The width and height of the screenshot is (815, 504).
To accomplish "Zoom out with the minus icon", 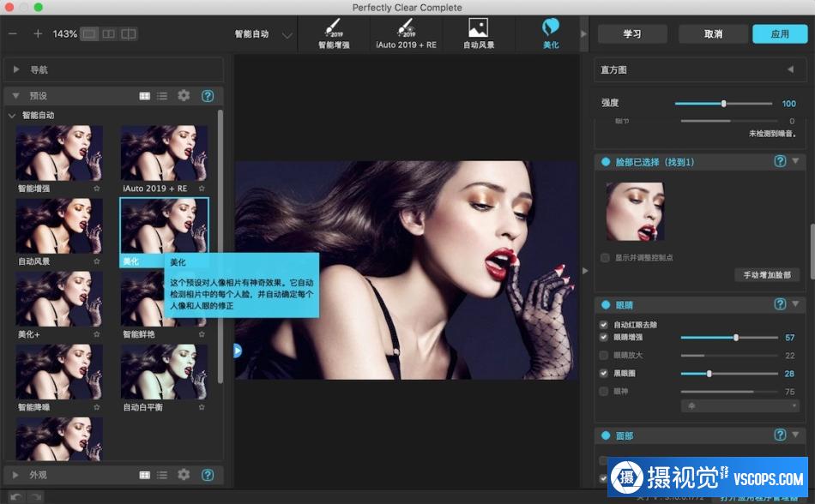I will click(x=13, y=33).
